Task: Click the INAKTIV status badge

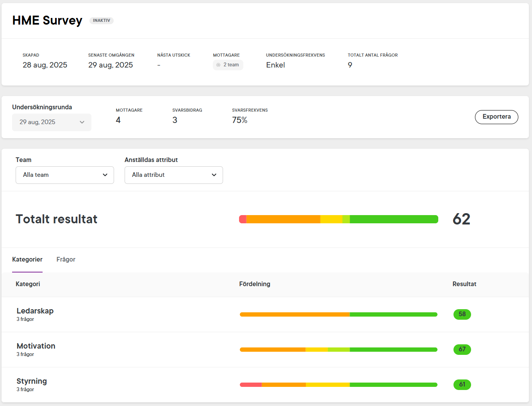Action: [x=102, y=21]
